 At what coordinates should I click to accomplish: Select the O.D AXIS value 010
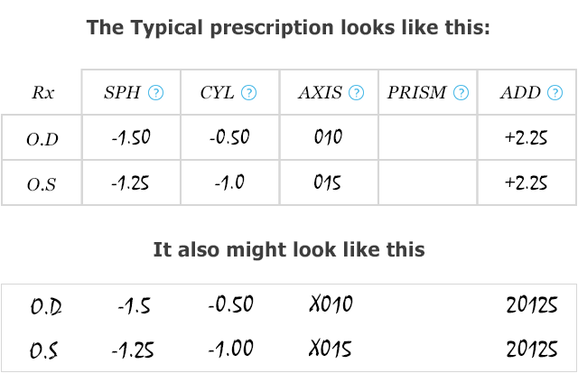328,136
